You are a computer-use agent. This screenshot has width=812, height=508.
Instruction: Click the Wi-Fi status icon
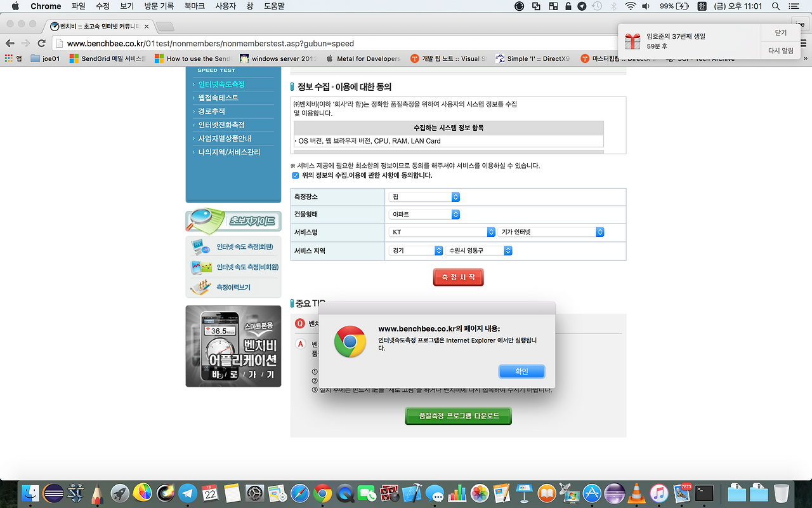(x=630, y=6)
